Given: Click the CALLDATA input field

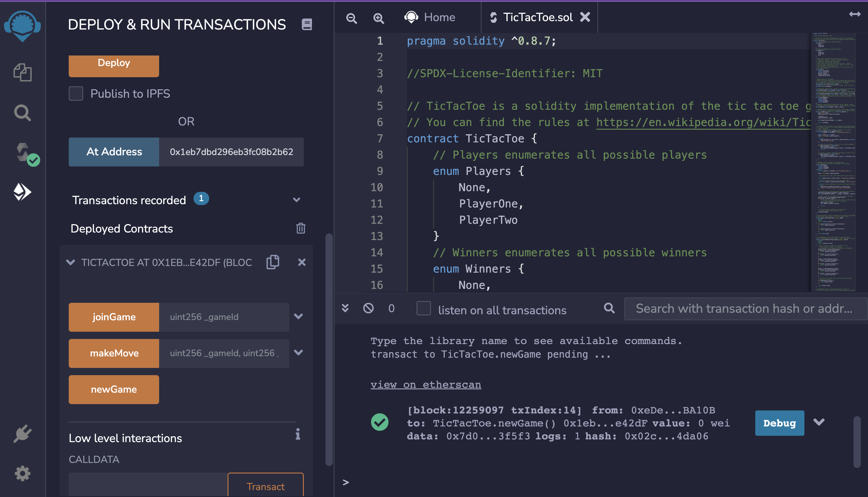Looking at the screenshot, I should point(148,485).
